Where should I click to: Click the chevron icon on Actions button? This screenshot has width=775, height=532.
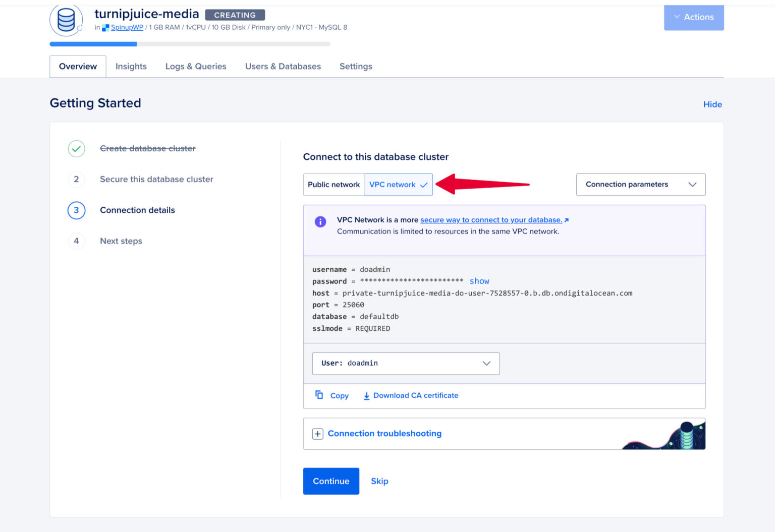pos(677,17)
